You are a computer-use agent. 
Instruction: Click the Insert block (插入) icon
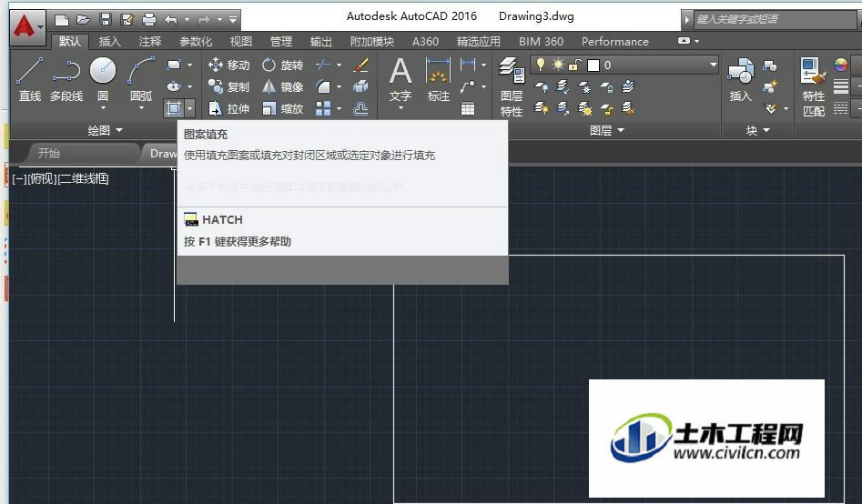click(741, 81)
